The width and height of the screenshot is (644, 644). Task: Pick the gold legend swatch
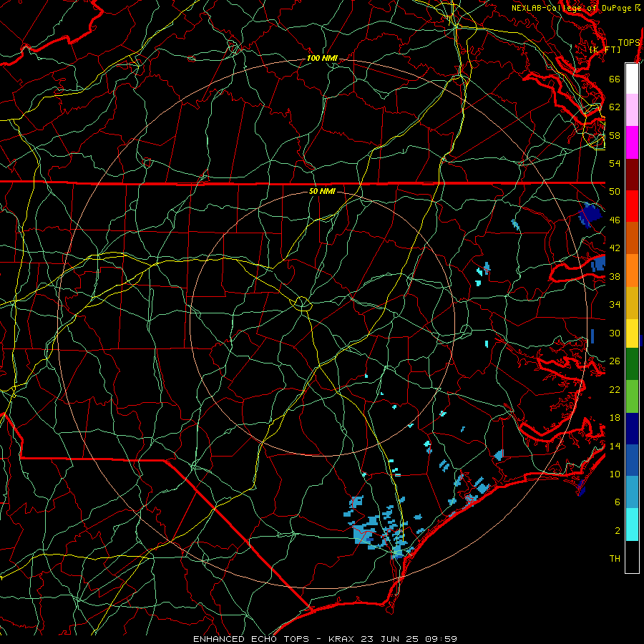click(x=632, y=303)
